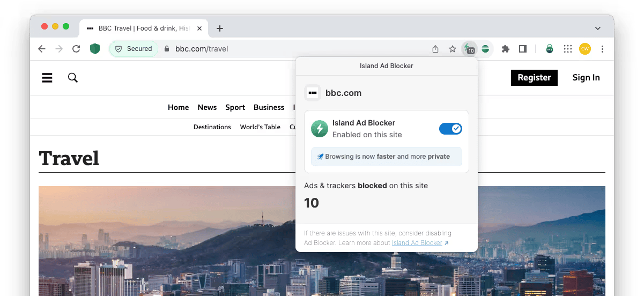Click the padlock icon before bbc.com/travel
644x296 pixels.
[167, 49]
